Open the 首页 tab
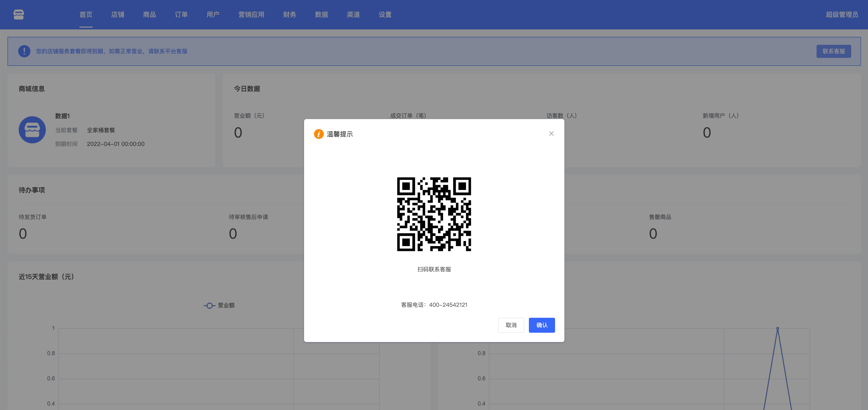868x410 pixels. click(86, 14)
